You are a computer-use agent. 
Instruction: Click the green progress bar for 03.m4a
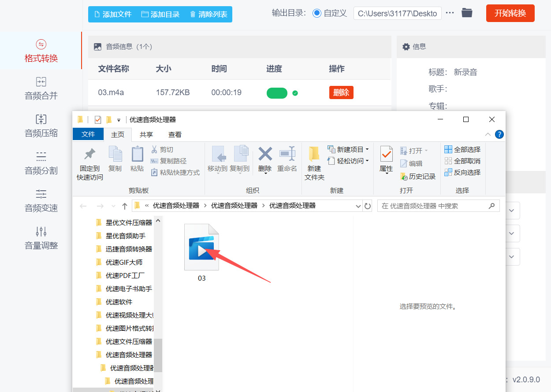coord(277,93)
